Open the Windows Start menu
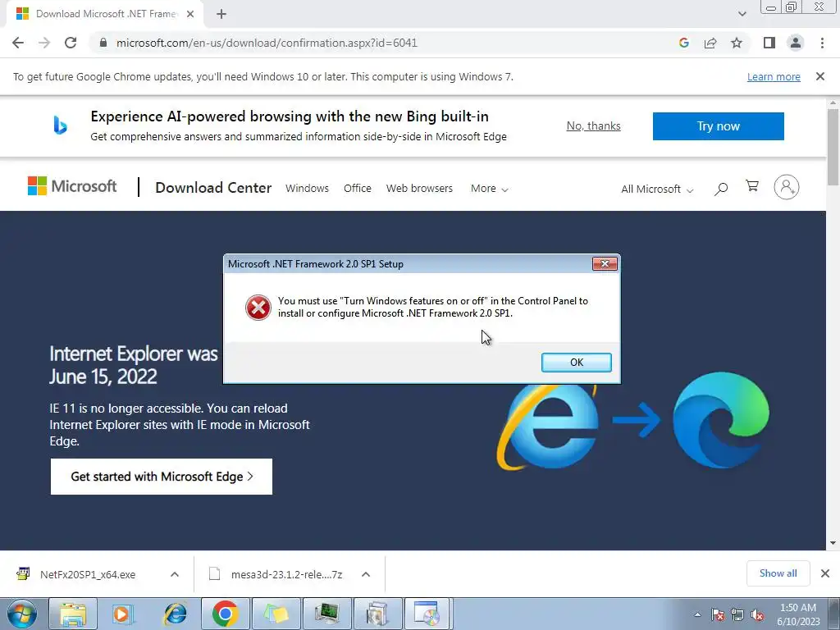 (x=22, y=614)
